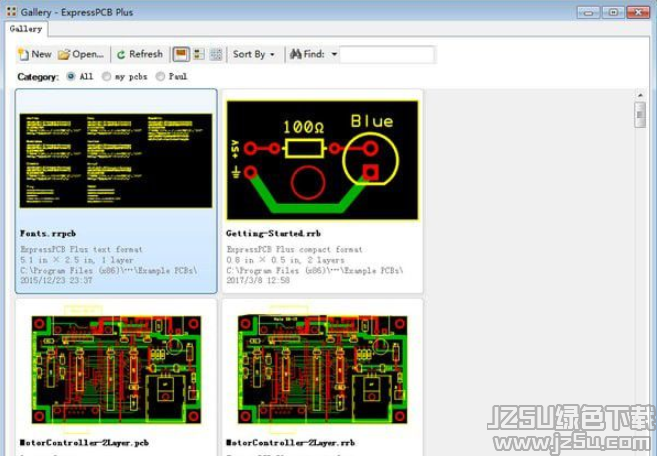Click the 'ExpressPCB Plus text format' description

coord(81,249)
